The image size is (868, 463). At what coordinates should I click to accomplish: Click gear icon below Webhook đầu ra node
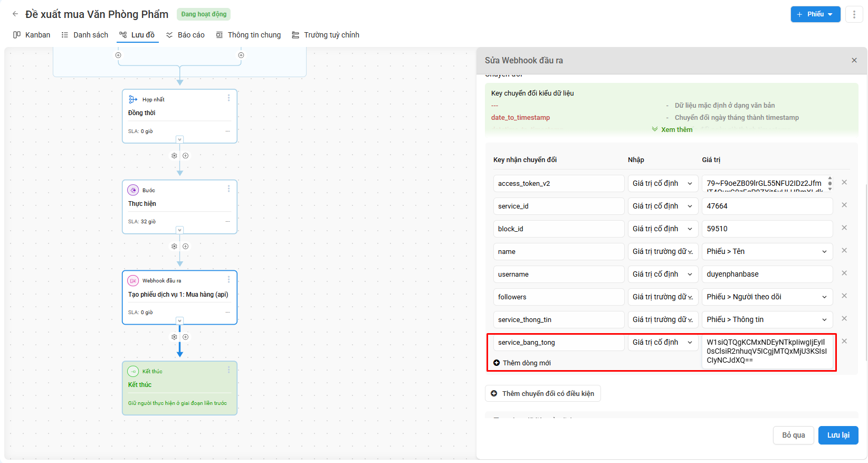pyautogui.click(x=174, y=337)
